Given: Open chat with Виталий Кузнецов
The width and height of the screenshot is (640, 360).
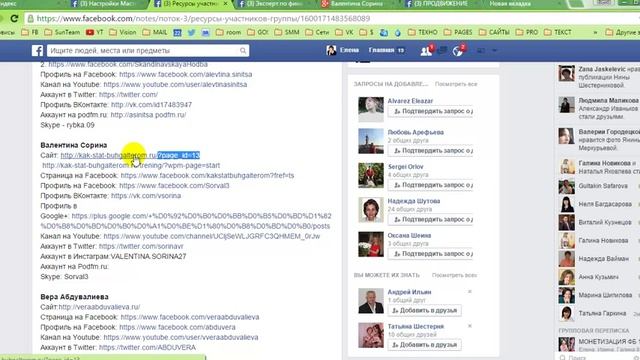Looking at the screenshot, I should tap(598, 222).
